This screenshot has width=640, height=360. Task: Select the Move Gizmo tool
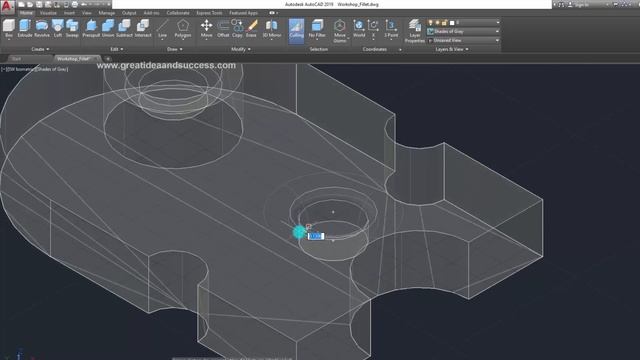pyautogui.click(x=340, y=31)
